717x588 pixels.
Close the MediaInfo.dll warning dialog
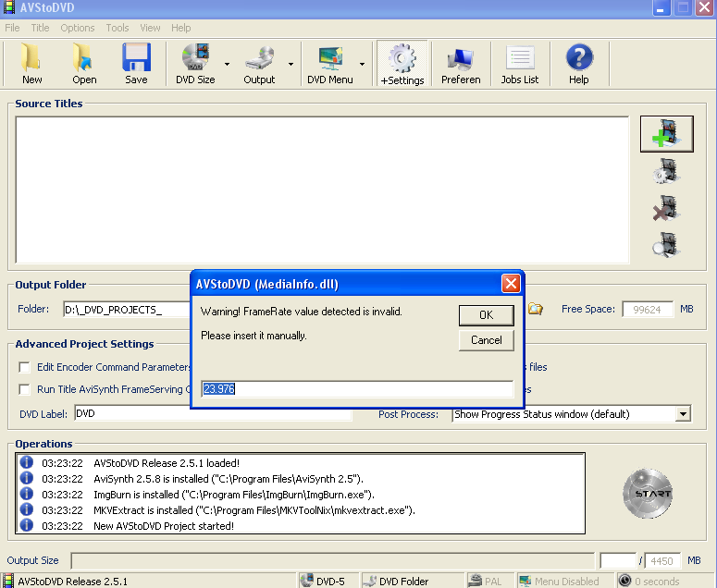pos(511,284)
